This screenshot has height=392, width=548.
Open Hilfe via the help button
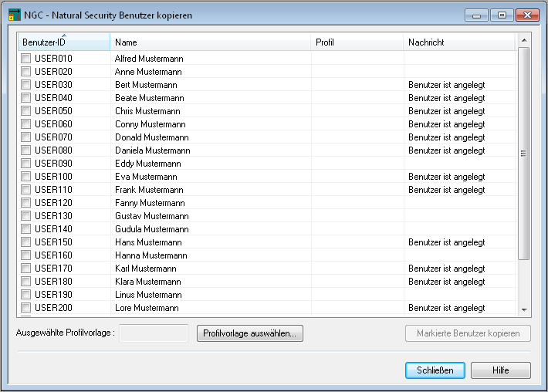point(502,370)
